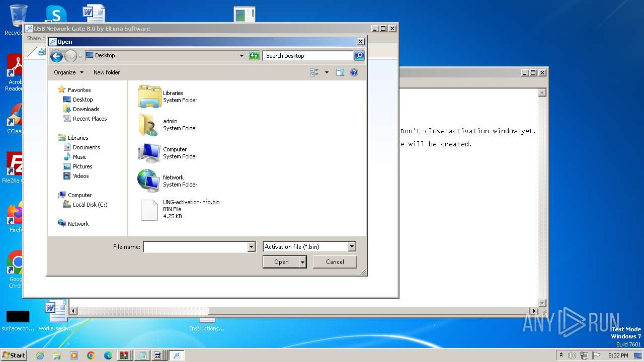This screenshot has height=362, width=644.
Task: Show the preview pane icon
Action: click(x=340, y=72)
